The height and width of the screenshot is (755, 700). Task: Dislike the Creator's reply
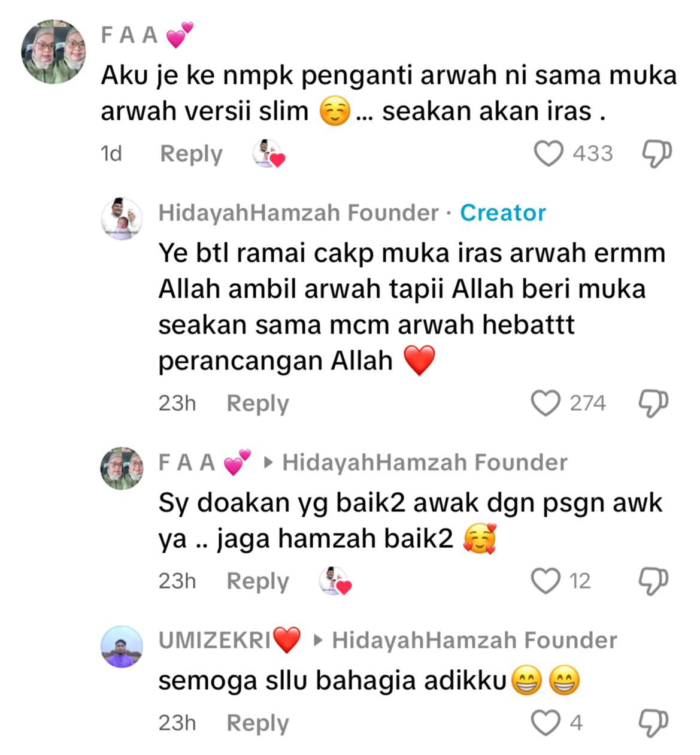pos(653,403)
